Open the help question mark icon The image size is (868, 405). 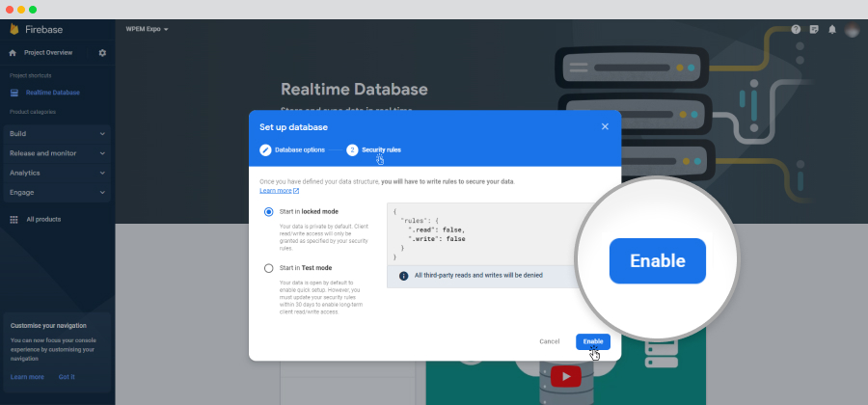pos(796,29)
